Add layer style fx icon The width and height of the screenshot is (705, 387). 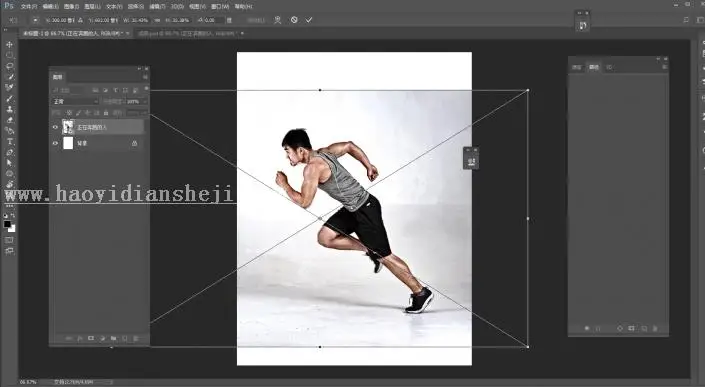coord(80,338)
